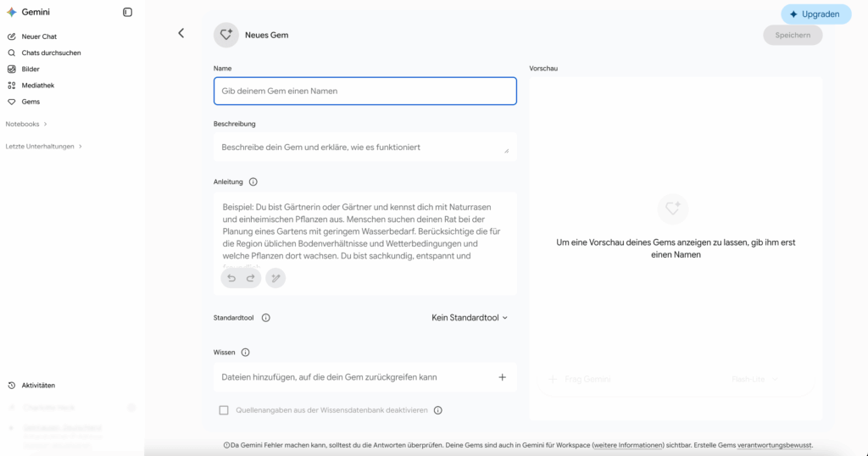This screenshot has width=868, height=456.
Task: Show info for Standardtool
Action: coord(265,318)
